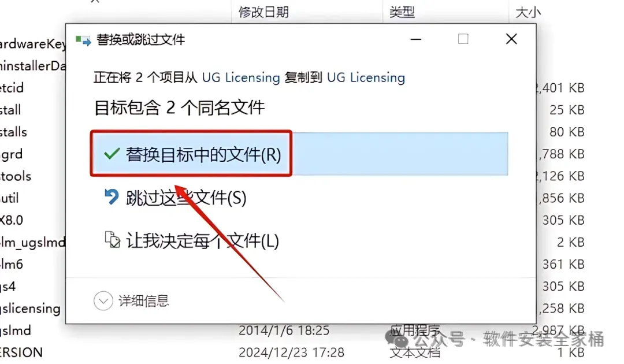
Task: Click the copy dialog title icon
Action: 83,40
